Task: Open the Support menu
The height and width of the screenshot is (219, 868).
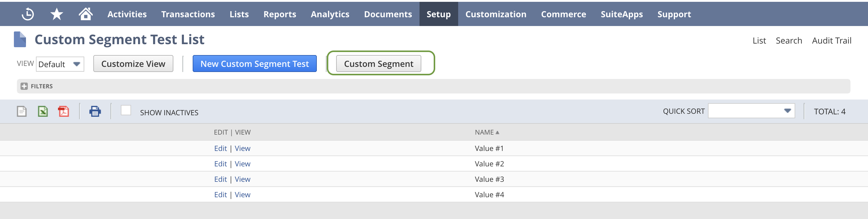Action: click(674, 14)
